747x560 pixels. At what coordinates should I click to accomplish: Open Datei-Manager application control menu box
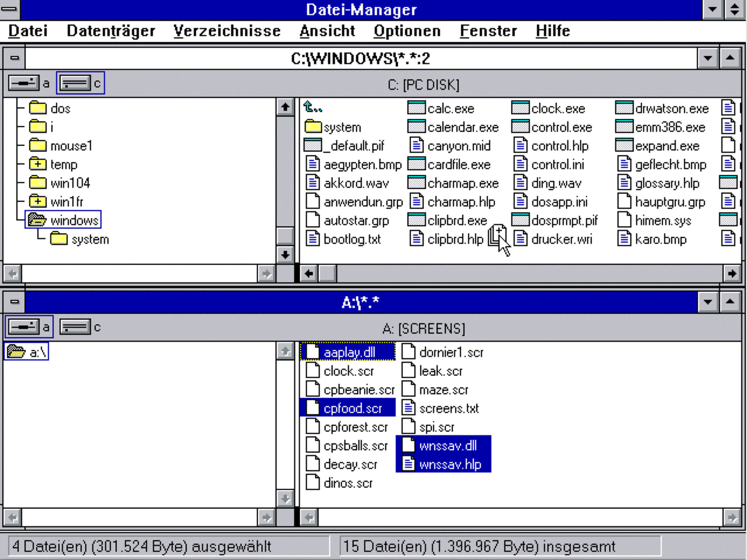pyautogui.click(x=10, y=9)
